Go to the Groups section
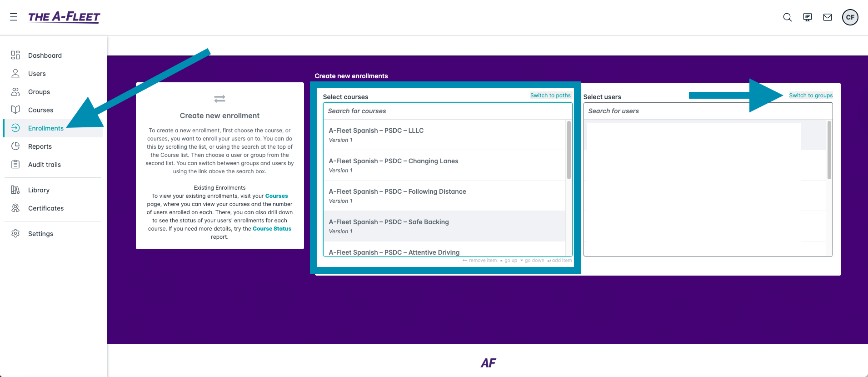The image size is (868, 377). (39, 92)
